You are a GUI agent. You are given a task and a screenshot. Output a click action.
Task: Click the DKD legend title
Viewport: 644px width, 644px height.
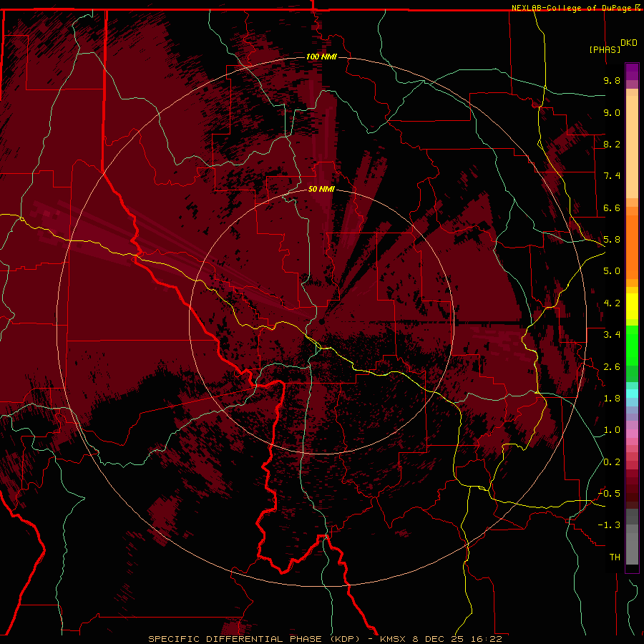point(629,43)
